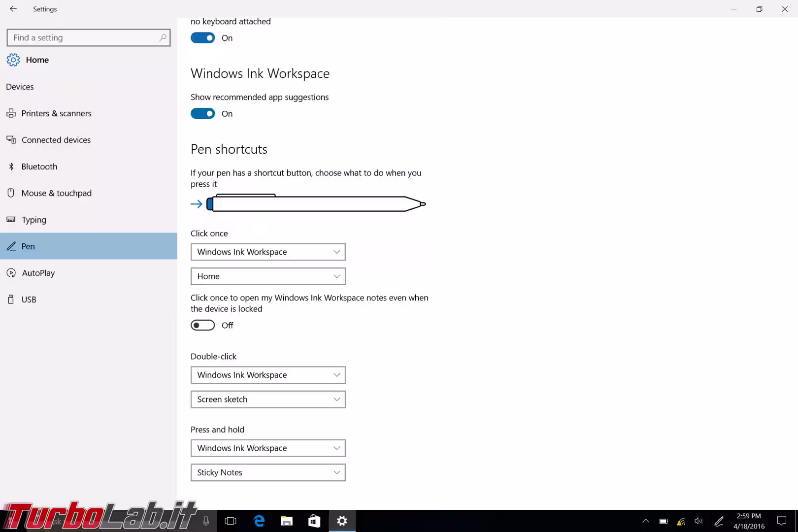Click the Devices category label
The image size is (798, 532).
(20, 87)
